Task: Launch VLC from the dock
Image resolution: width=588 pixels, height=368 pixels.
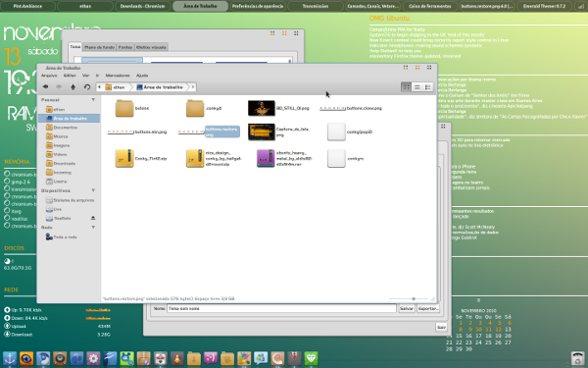Action: (177, 358)
